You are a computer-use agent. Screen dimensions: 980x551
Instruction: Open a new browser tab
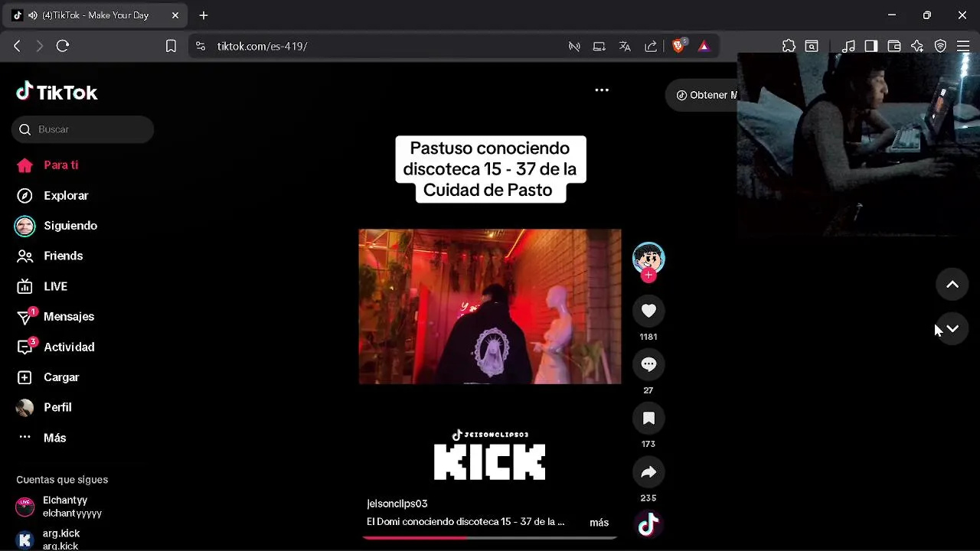(204, 15)
